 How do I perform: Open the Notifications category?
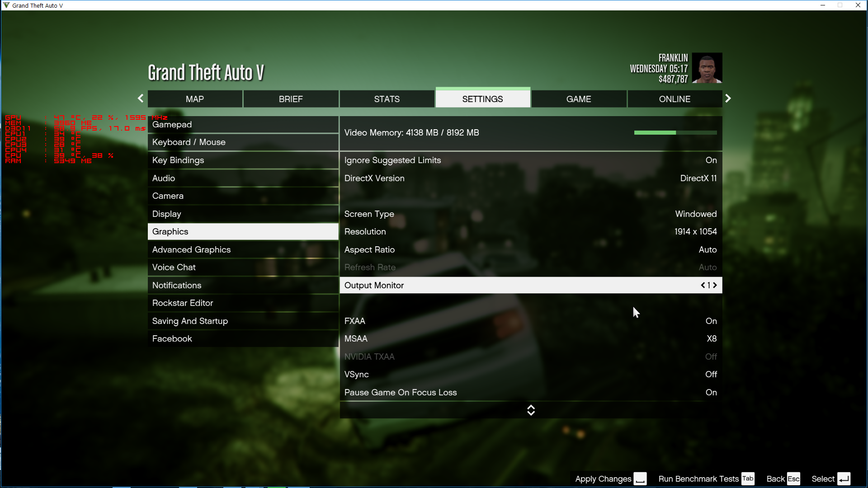pos(243,285)
